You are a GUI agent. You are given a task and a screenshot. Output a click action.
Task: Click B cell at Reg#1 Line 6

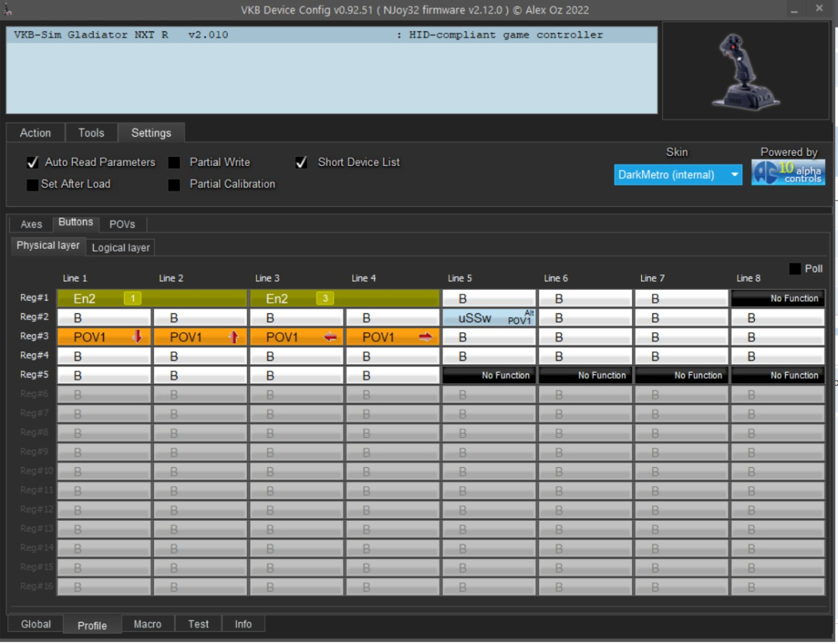(x=585, y=298)
